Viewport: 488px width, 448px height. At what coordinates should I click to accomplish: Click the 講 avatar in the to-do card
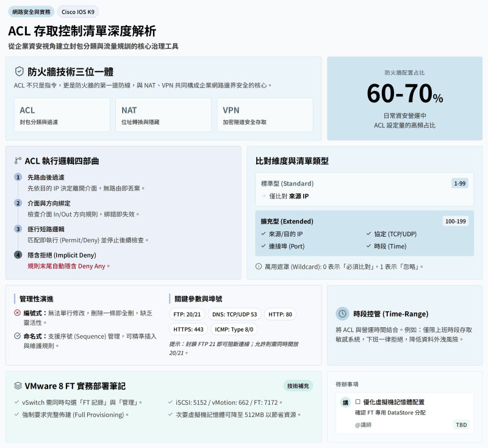click(x=345, y=403)
